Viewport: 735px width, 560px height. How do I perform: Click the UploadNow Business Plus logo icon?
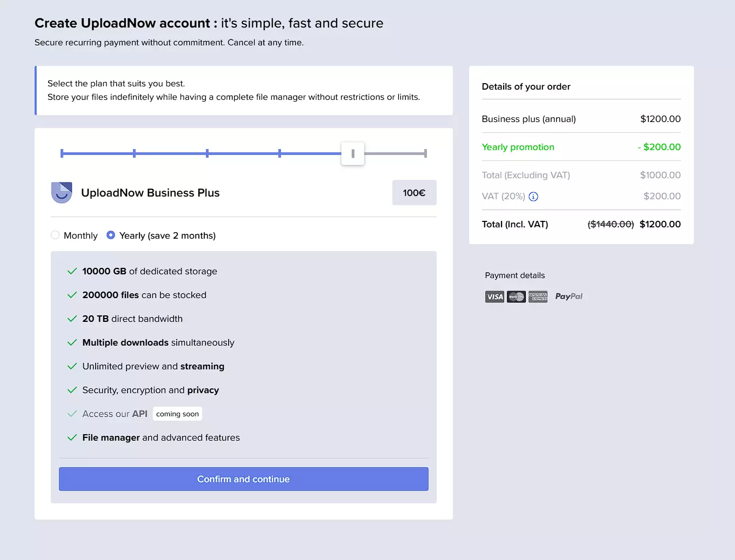coord(62,192)
